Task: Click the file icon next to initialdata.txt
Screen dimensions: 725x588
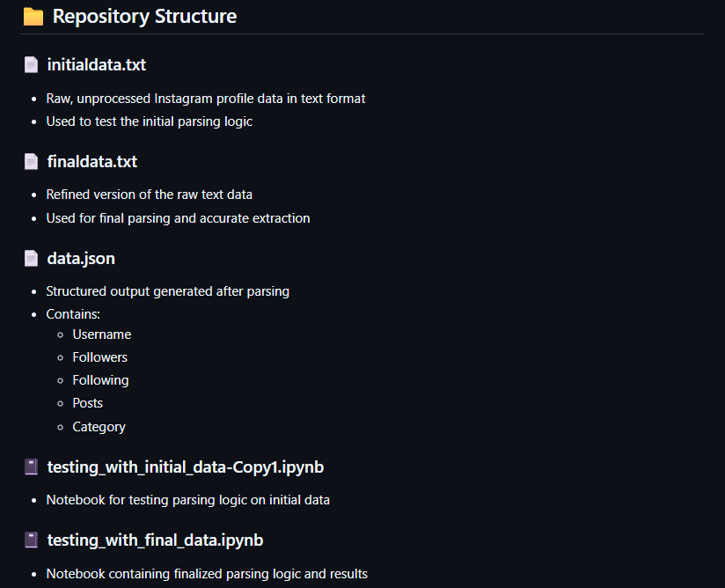Action: (32, 64)
